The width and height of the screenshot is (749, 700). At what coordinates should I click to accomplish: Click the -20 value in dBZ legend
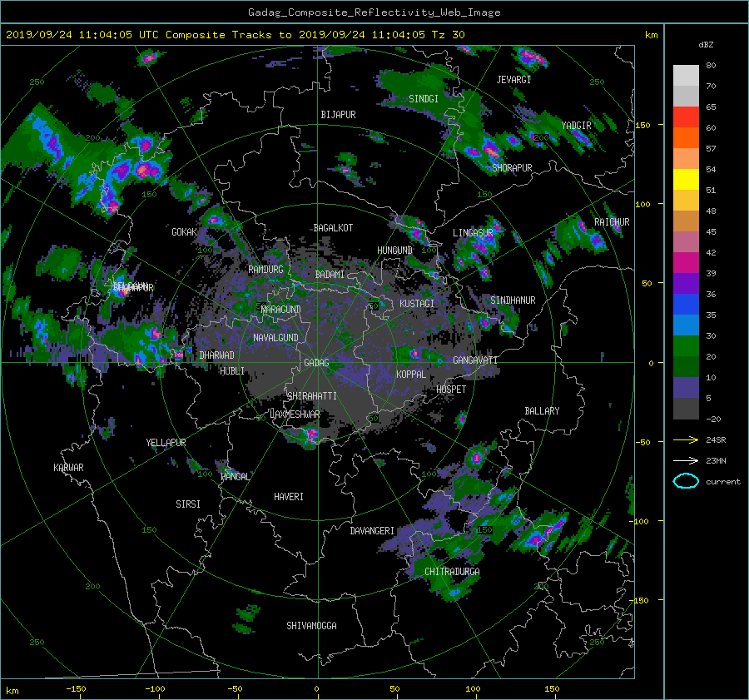coord(713,419)
